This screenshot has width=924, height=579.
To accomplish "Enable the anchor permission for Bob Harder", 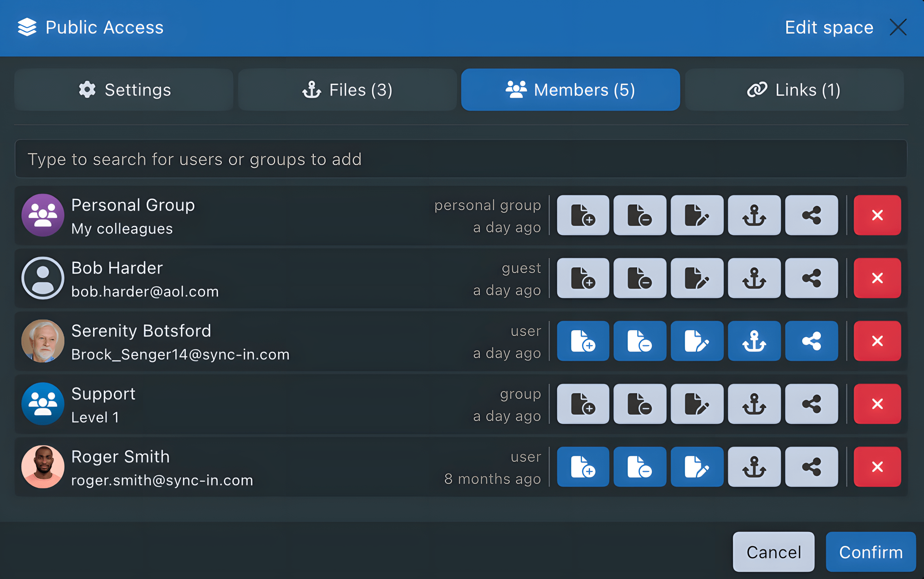I will pyautogui.click(x=754, y=278).
